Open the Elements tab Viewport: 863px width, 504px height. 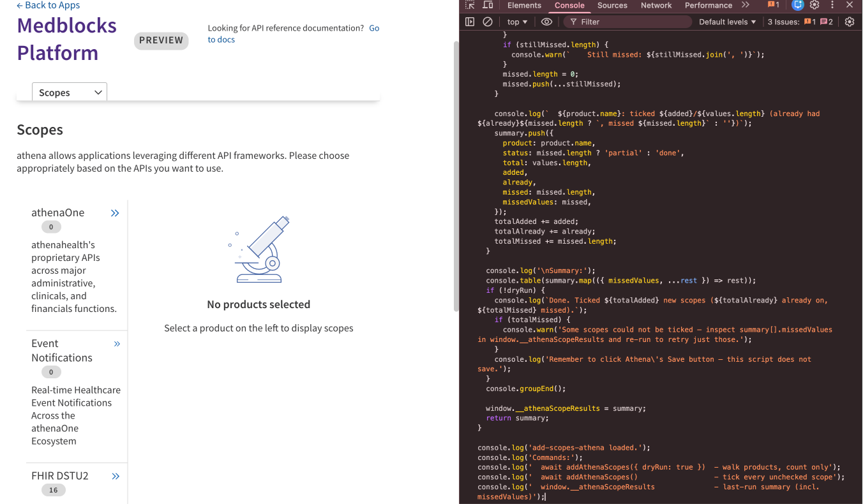(524, 5)
